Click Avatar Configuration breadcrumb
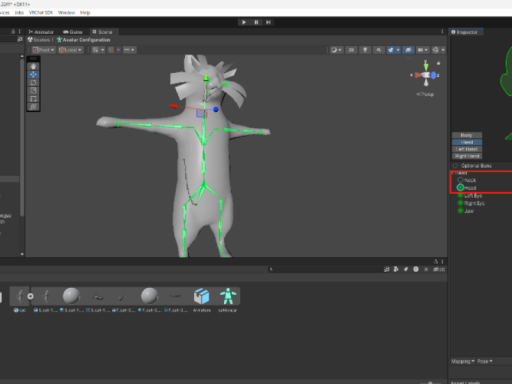The height and width of the screenshot is (384, 512). tap(84, 40)
